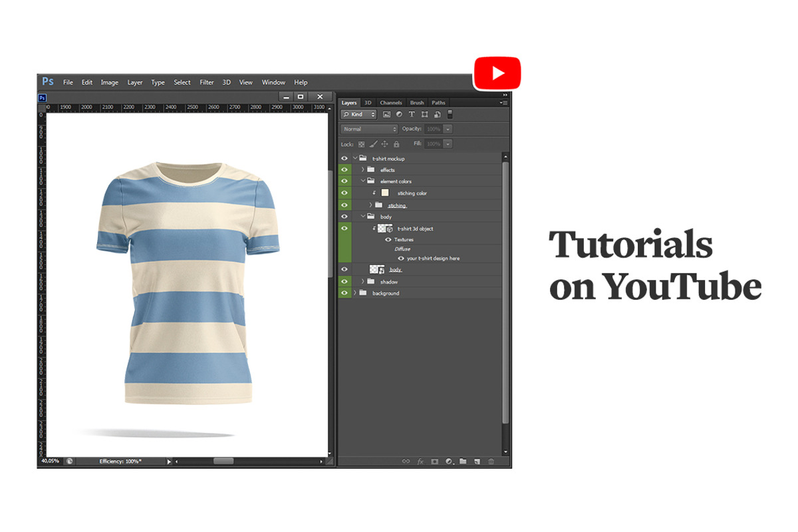
Task: Create a new group icon
Action: click(x=464, y=461)
